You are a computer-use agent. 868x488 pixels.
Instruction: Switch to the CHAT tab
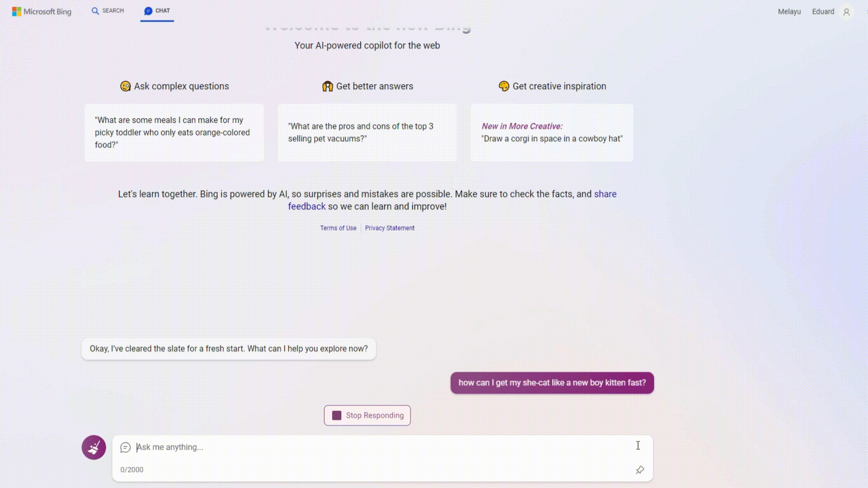(x=157, y=11)
